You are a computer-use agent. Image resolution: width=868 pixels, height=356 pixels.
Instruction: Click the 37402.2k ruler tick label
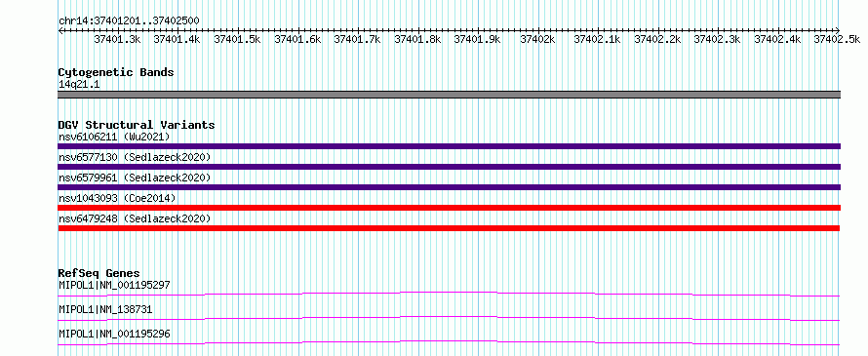coord(657,39)
